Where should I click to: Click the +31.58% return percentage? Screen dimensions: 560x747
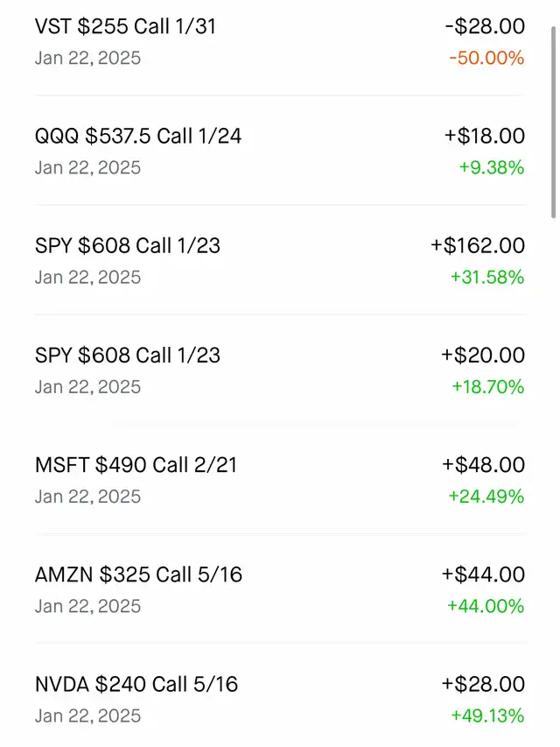tap(487, 278)
